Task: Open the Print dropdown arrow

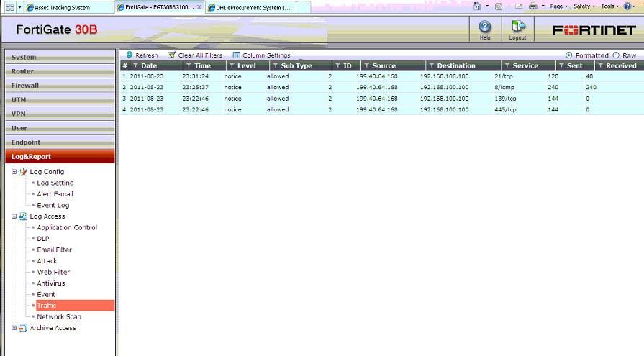Action: coord(543,6)
